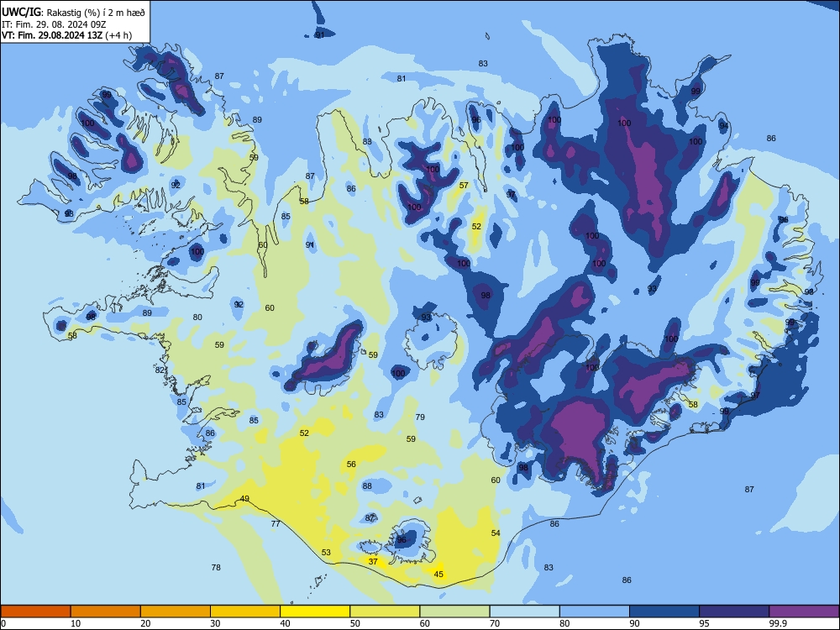Select the amber 20–30 legend color band
The height and width of the screenshot is (630, 840).
(x=176, y=612)
